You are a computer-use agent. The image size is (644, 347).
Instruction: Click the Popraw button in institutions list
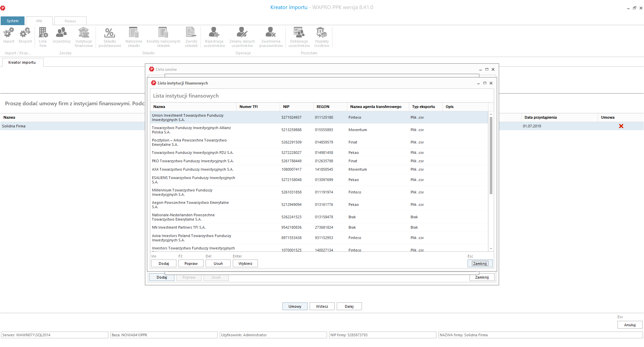(x=191, y=264)
